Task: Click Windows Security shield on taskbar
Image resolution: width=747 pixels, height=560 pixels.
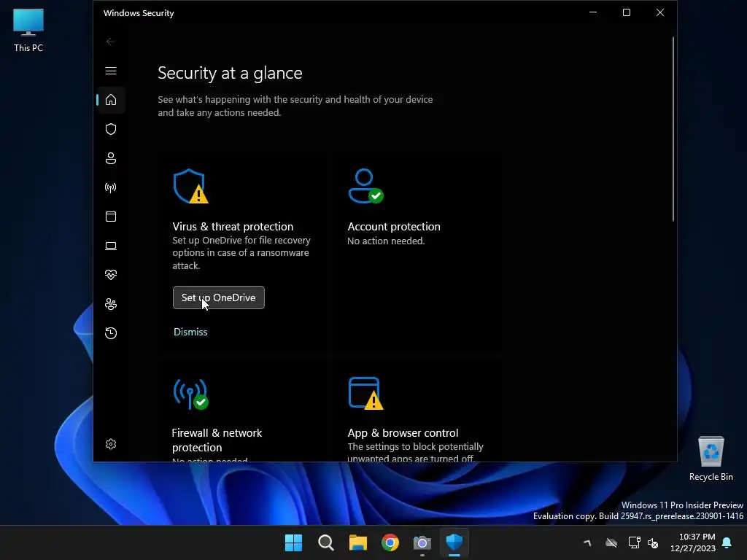Action: point(454,542)
